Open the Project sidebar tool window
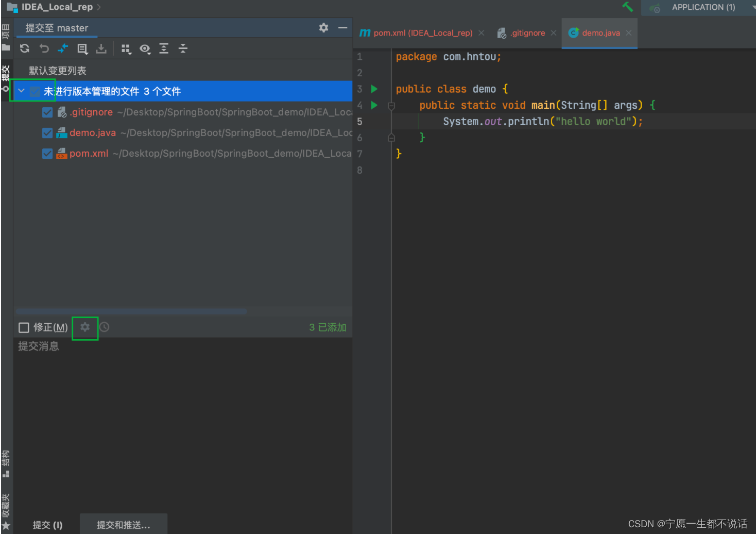 pyautogui.click(x=6, y=38)
